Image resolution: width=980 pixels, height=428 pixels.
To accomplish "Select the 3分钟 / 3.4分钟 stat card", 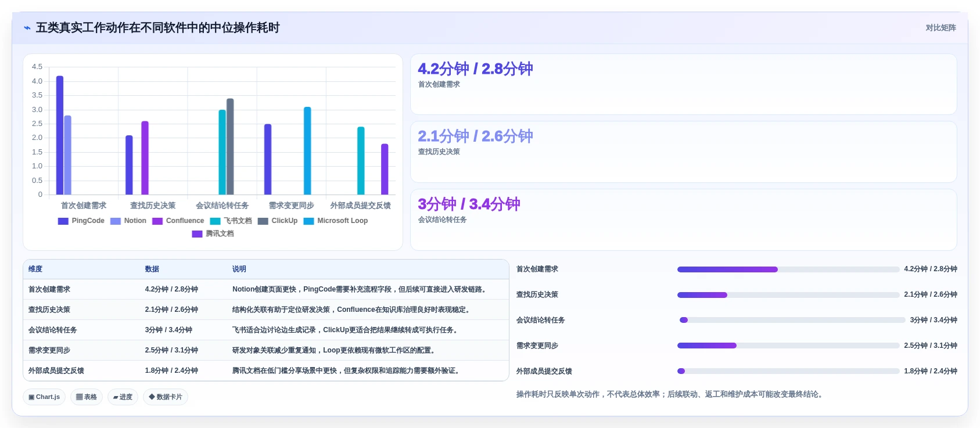I will click(x=683, y=220).
